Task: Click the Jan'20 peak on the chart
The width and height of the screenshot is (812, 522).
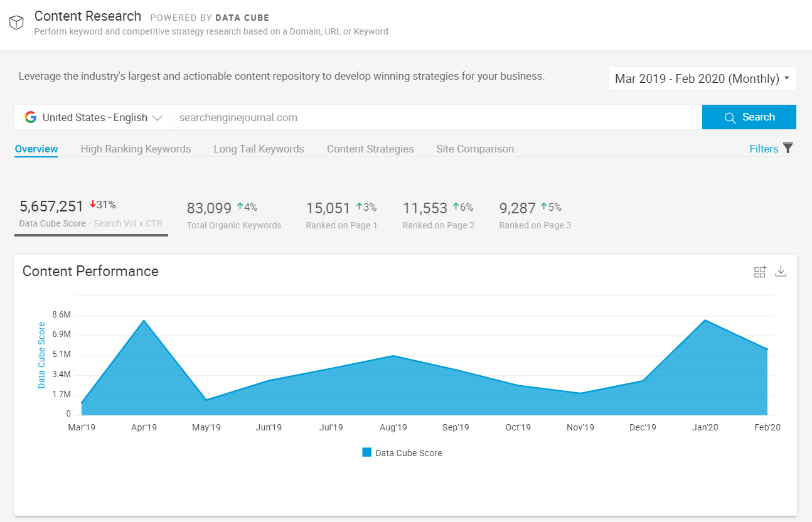Action: pyautogui.click(x=706, y=321)
